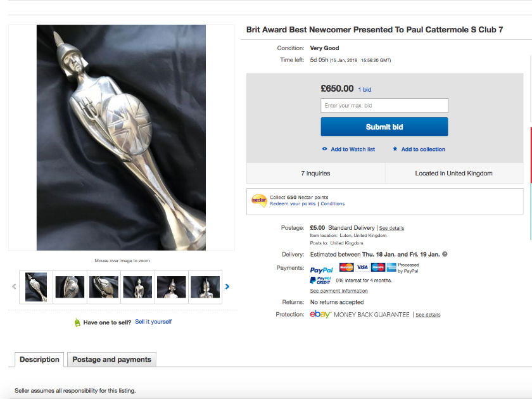Select the first trophy thumbnail

click(x=36, y=287)
